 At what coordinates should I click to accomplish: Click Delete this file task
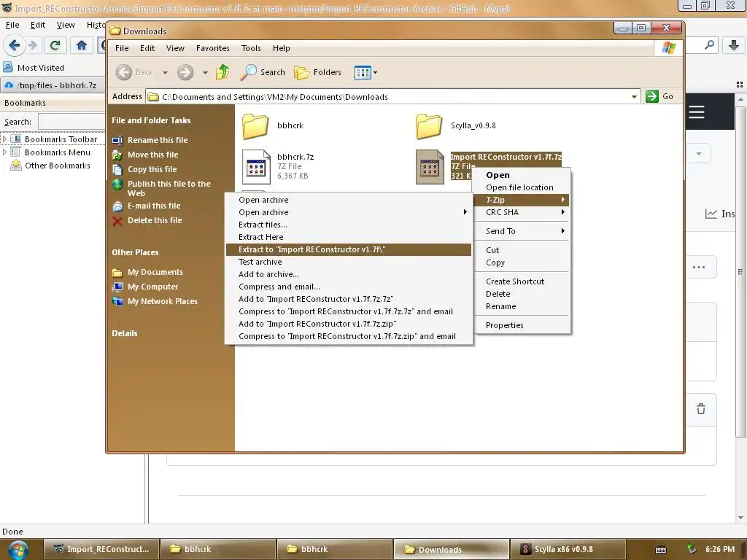tap(155, 220)
